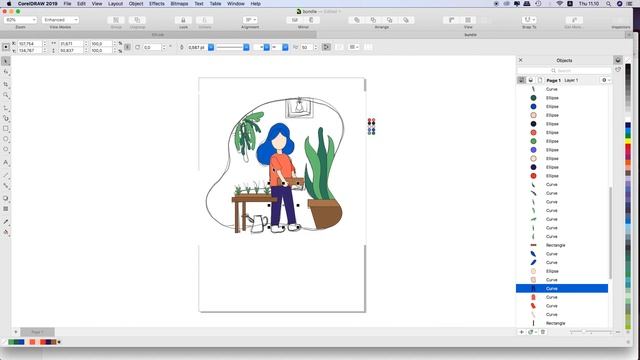Toggle the inspector icon below Objects tab
The height and width of the screenshot is (360, 640).
pos(618,70)
